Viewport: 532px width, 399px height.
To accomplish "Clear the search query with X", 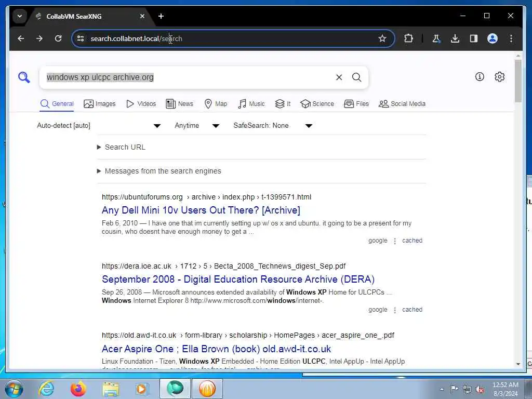I will [339, 77].
